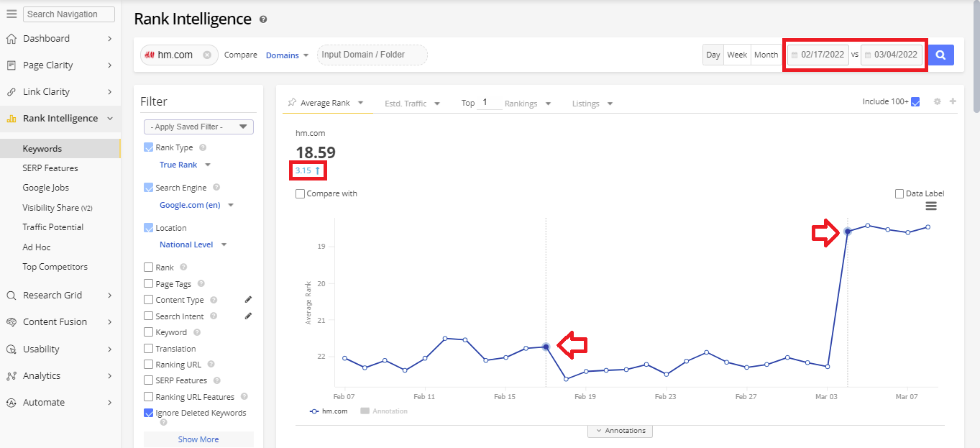This screenshot has width=980, height=448.
Task: Open the Apply Saved Filter dropdown
Action: coord(198,127)
